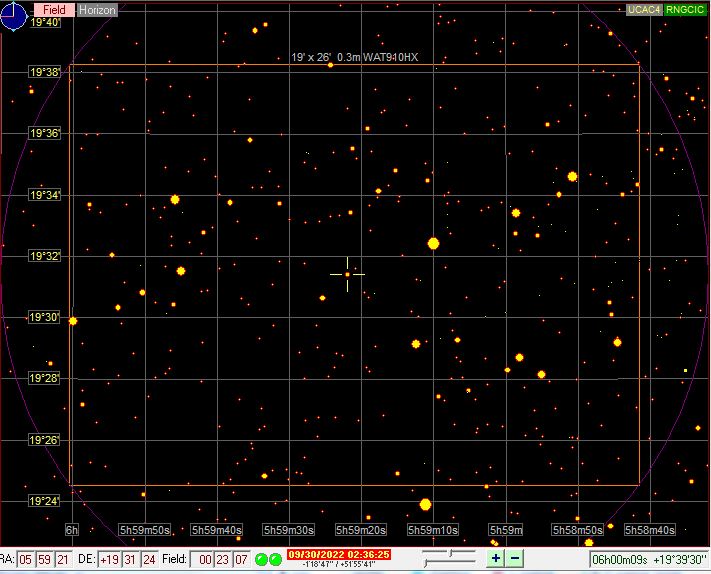Click the DE arcseconds field showing 24
Screen dimensions: 711x574
click(149, 559)
